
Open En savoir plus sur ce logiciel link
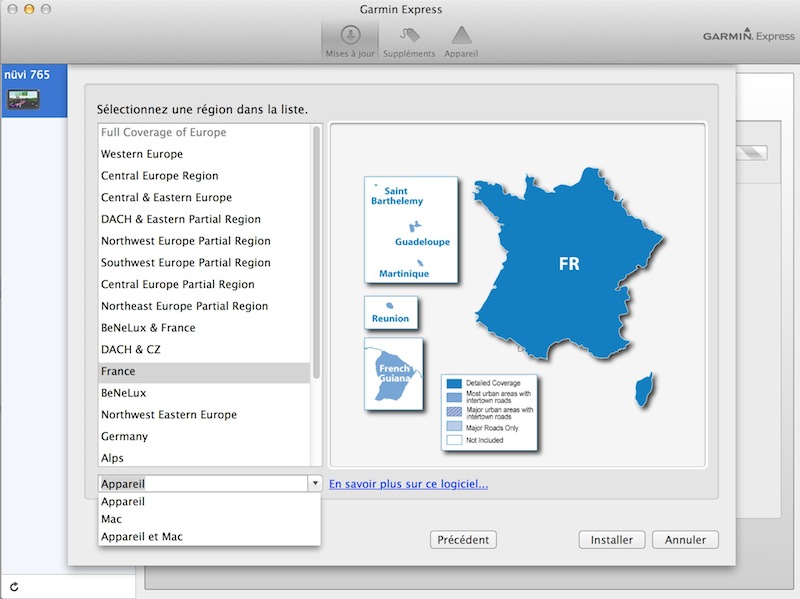(408, 484)
